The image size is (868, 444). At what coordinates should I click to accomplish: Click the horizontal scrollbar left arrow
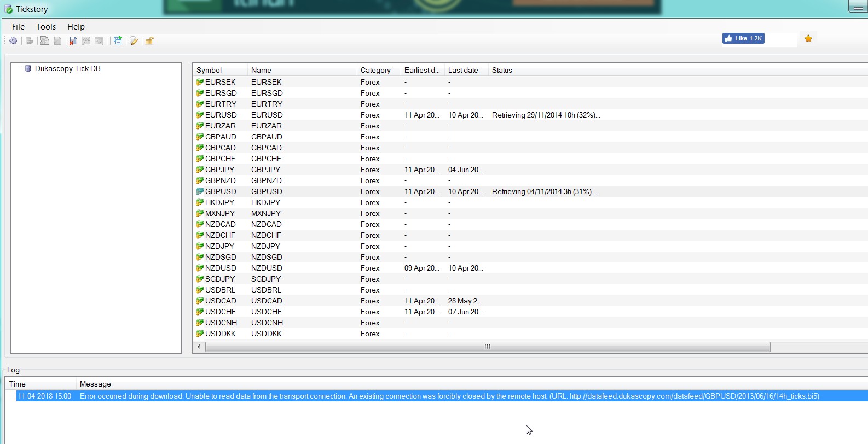click(x=198, y=347)
